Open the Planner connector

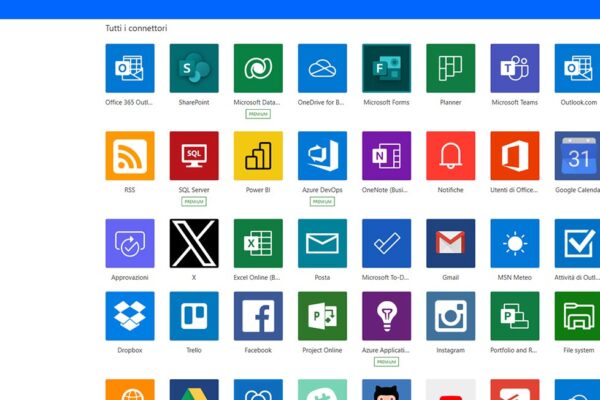[451, 68]
